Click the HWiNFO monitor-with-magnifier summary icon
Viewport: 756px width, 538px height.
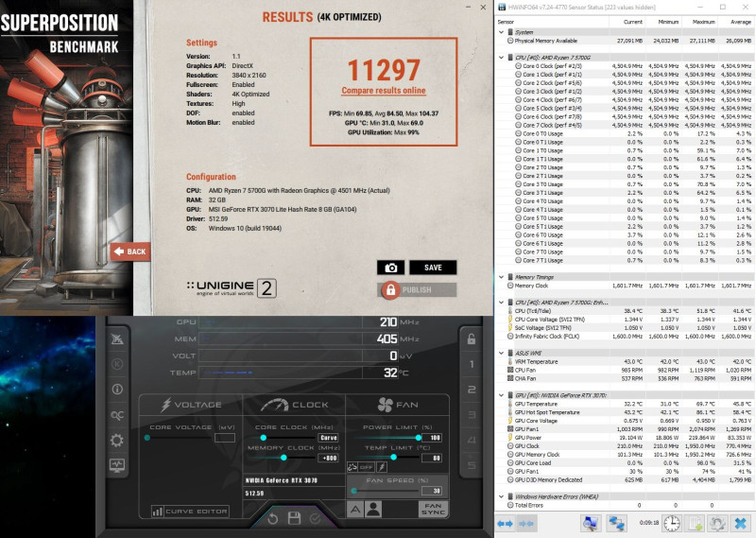click(x=590, y=524)
